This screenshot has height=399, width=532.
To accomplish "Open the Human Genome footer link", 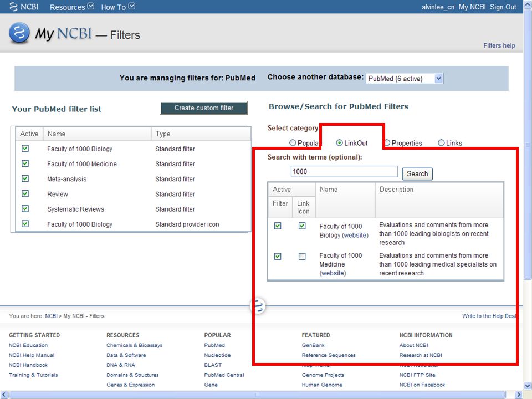I will coord(322,385).
